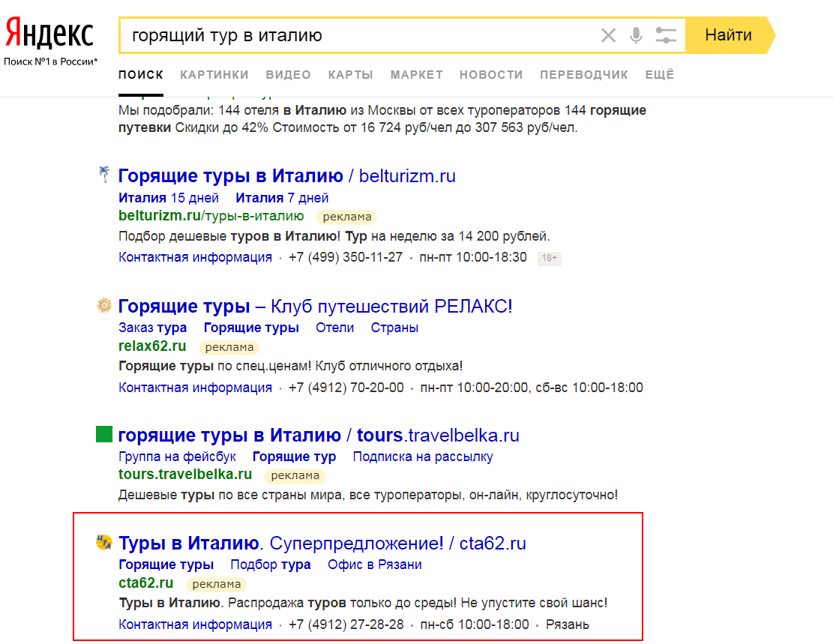
Task: Click the hours text 'пн-пт 10:00-18:30'
Action: (473, 257)
